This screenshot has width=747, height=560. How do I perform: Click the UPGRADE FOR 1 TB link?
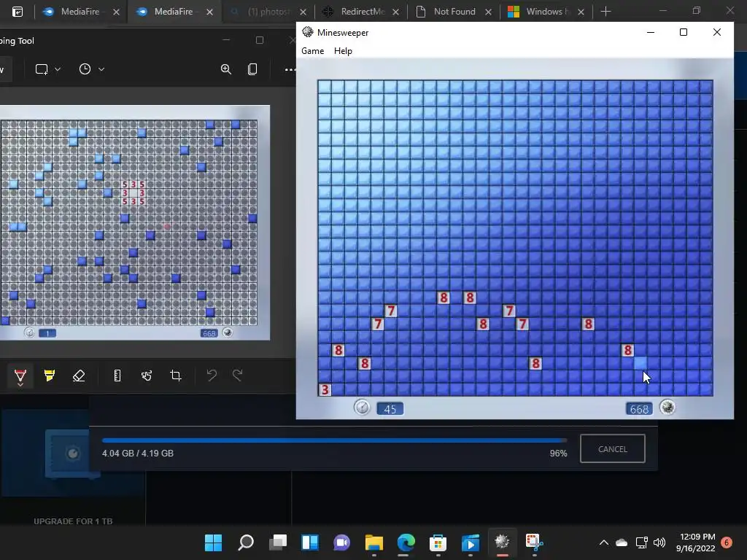pos(73,521)
